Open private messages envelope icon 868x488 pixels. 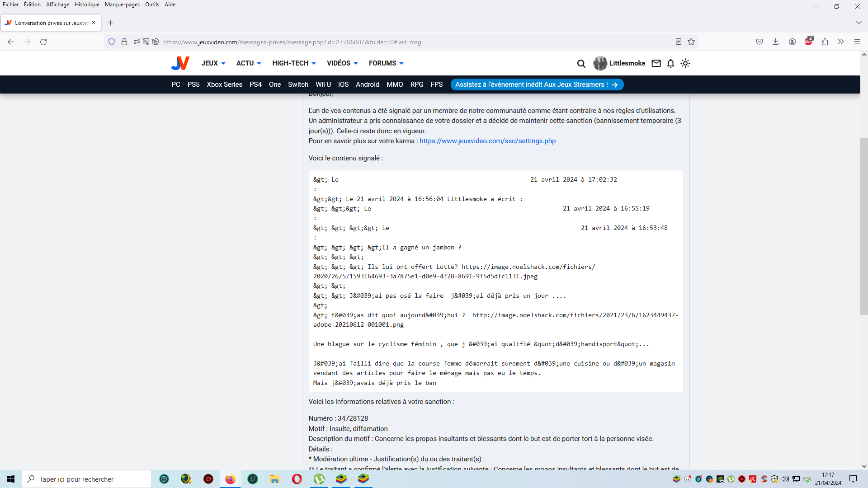click(656, 63)
